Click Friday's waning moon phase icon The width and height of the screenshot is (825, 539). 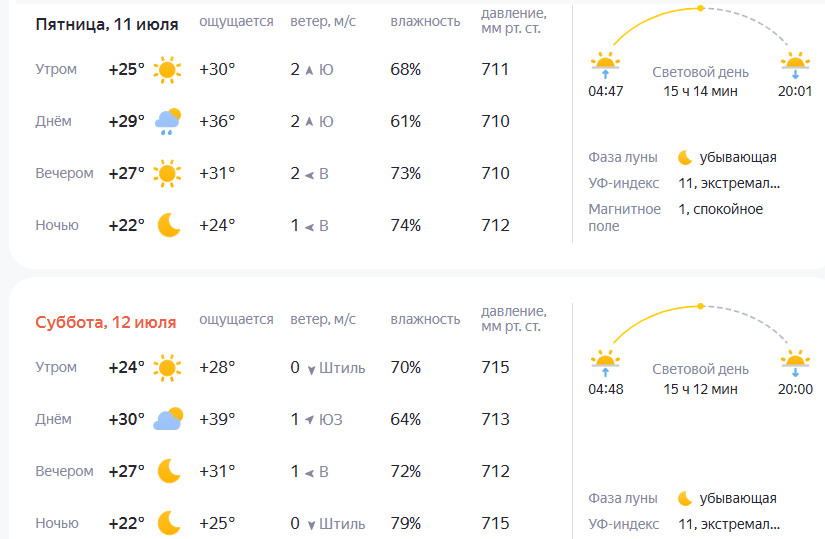click(685, 157)
